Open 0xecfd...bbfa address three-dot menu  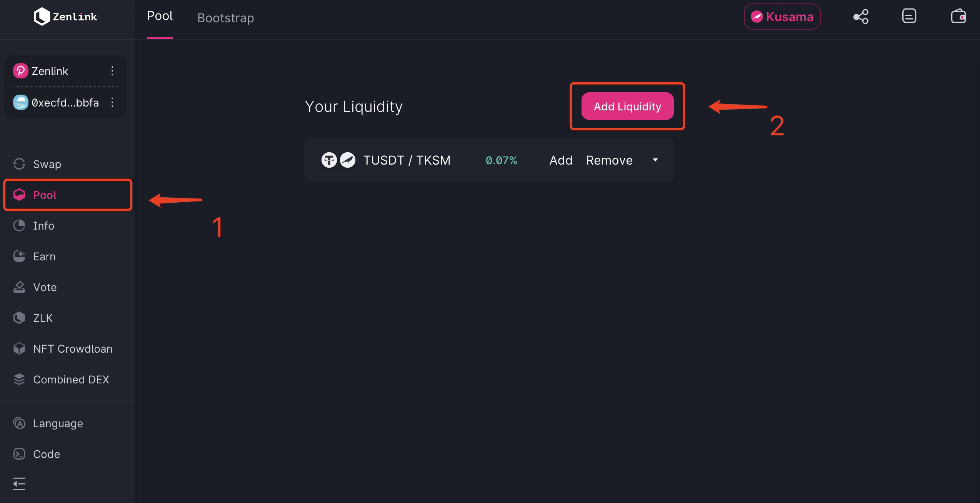tap(112, 102)
